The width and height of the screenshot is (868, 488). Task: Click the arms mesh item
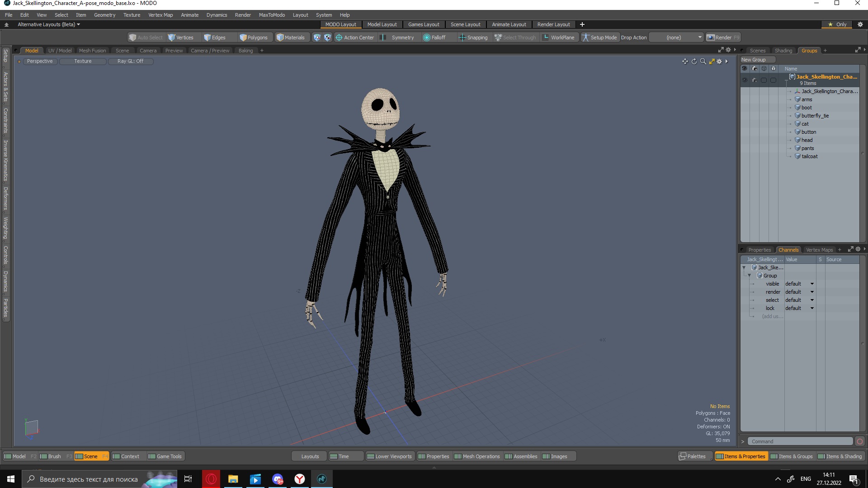click(x=807, y=99)
